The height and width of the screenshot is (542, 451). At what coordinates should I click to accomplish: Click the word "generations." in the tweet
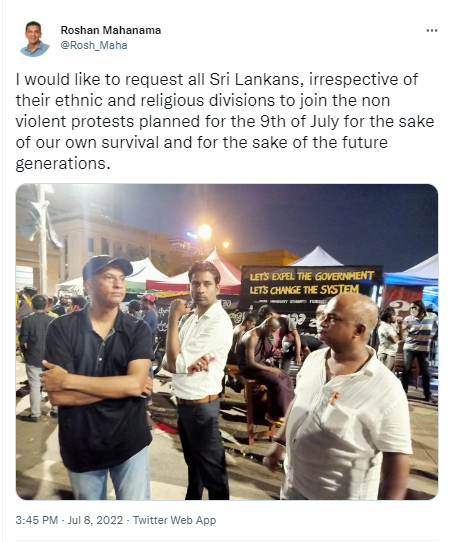tap(63, 164)
